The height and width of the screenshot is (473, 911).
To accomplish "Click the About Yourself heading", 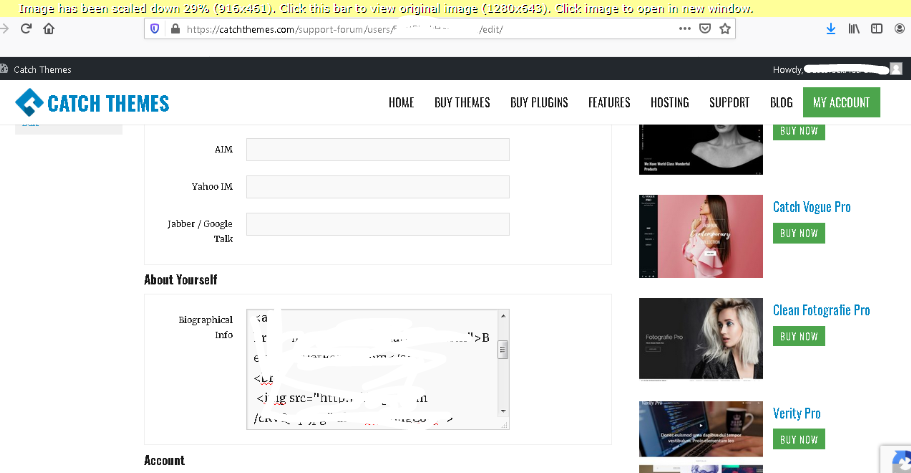I will click(x=181, y=280).
